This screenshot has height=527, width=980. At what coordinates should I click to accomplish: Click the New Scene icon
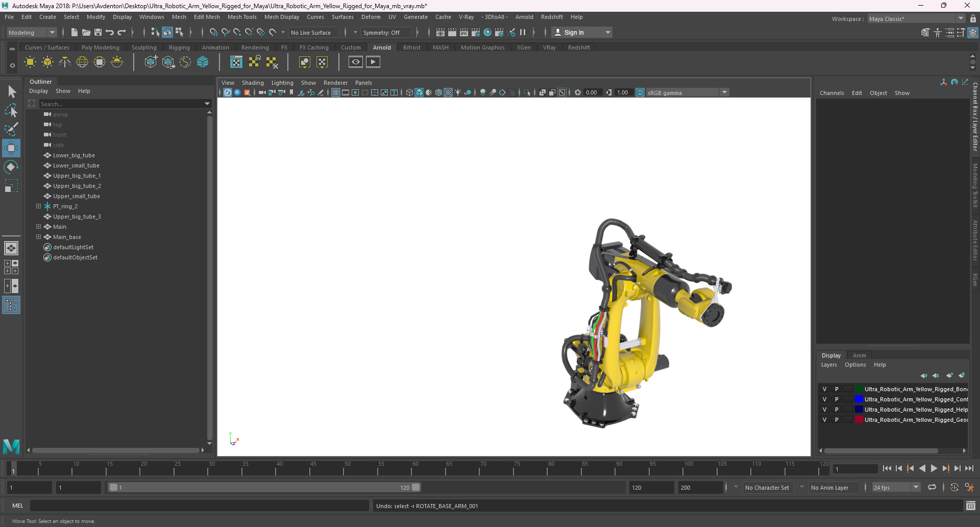point(74,32)
